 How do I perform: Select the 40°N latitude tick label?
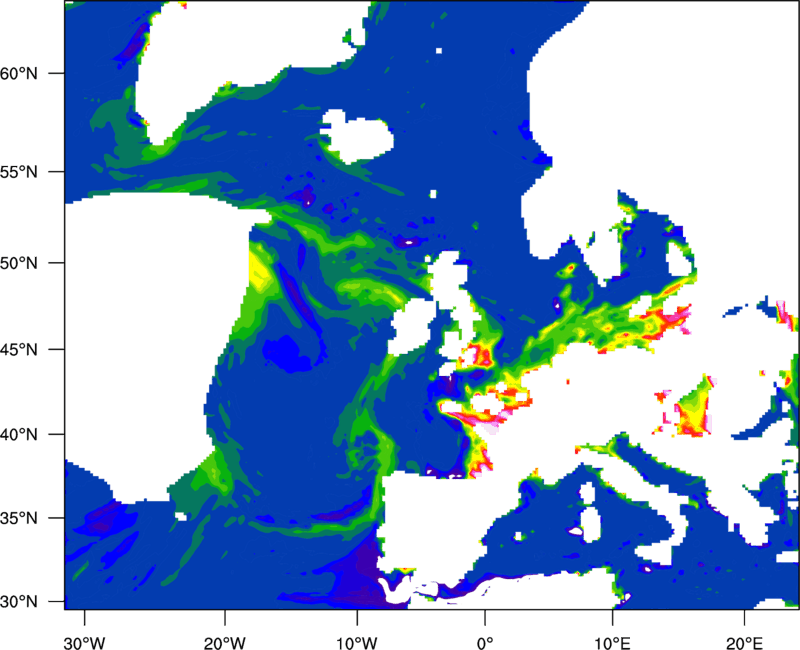41,435
